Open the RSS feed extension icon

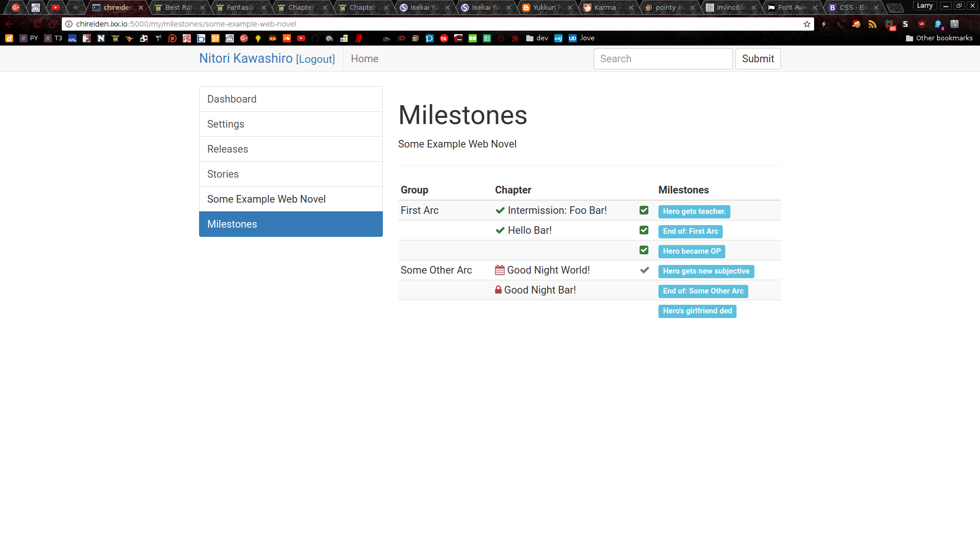coord(872,24)
